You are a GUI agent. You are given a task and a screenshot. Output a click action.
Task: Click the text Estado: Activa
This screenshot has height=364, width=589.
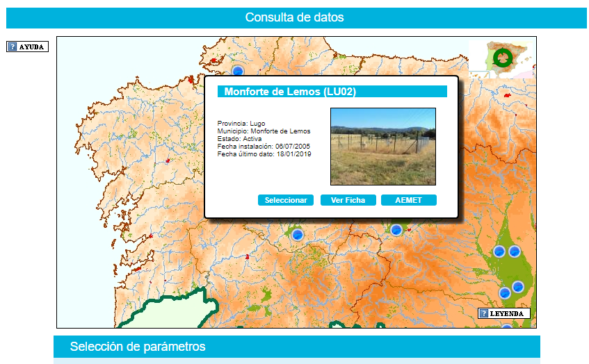coord(239,138)
